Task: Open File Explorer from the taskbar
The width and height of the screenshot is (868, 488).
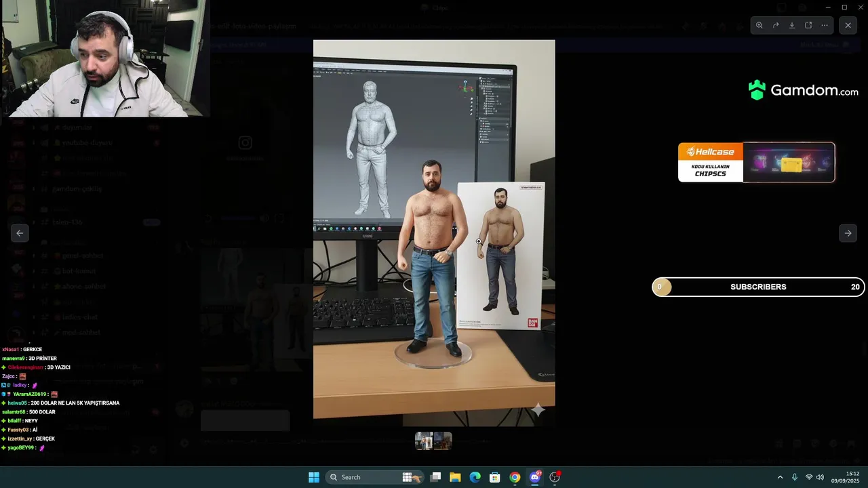Action: [x=455, y=477]
